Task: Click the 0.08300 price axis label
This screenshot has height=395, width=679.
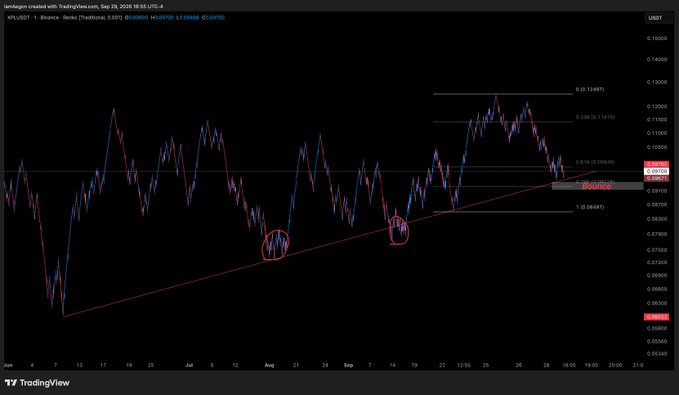Action: [x=657, y=219]
